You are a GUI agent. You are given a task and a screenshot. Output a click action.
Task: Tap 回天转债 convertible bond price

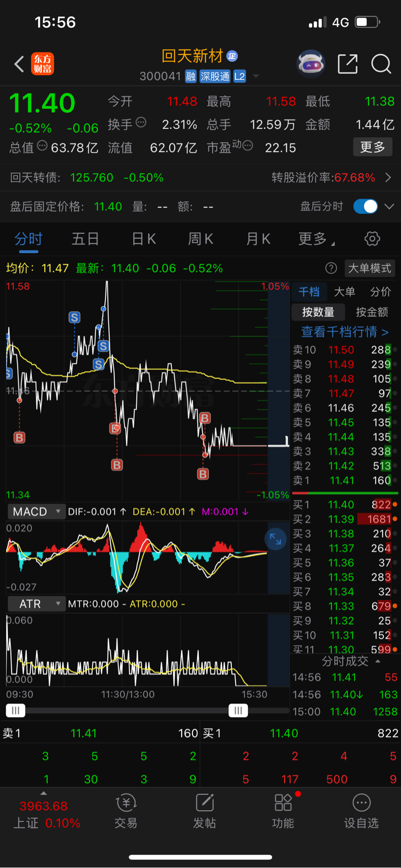(x=91, y=177)
